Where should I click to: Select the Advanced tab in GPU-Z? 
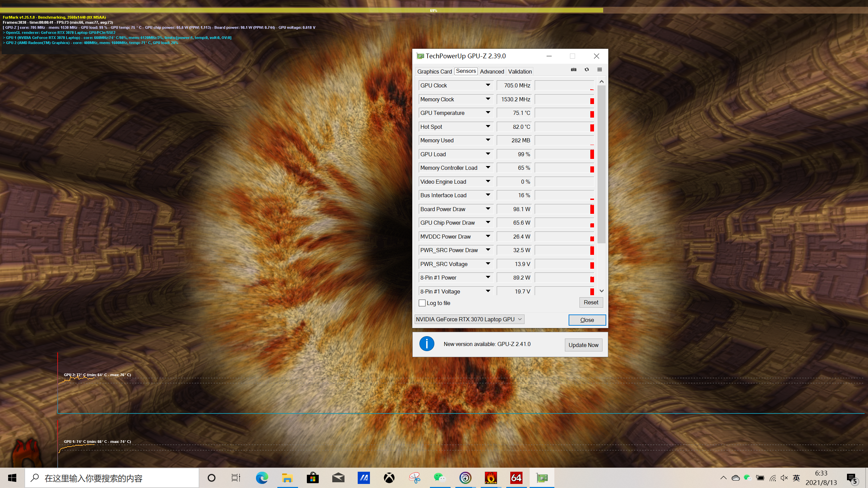pos(492,72)
